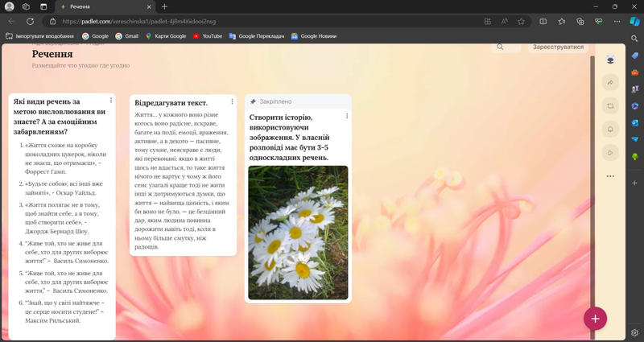Open tab actions menu icon

click(x=43, y=6)
